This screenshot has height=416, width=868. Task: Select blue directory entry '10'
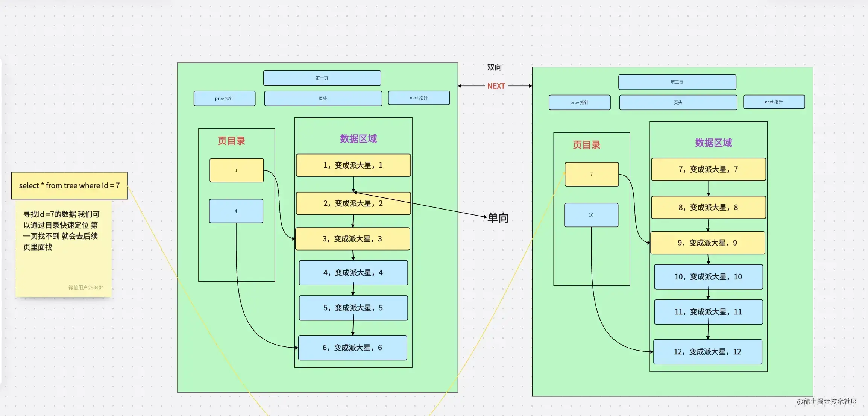(591, 215)
